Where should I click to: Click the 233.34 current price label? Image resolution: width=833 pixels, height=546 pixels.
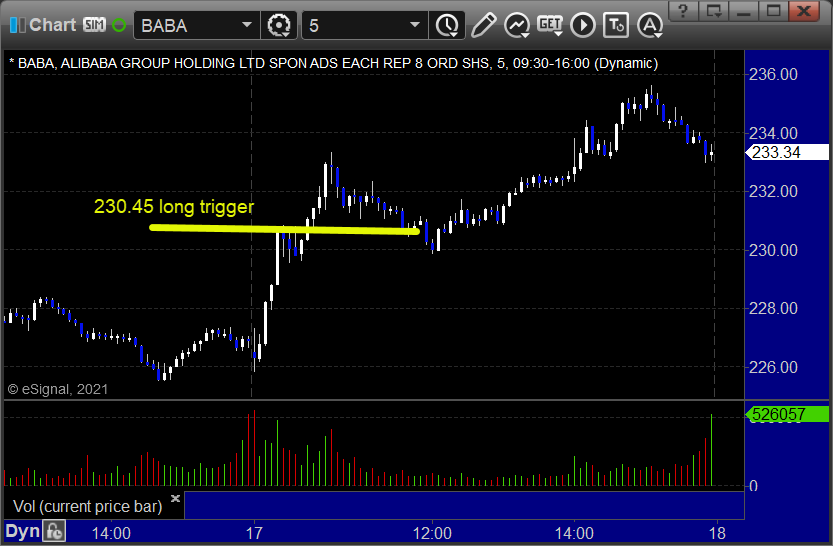click(787, 152)
